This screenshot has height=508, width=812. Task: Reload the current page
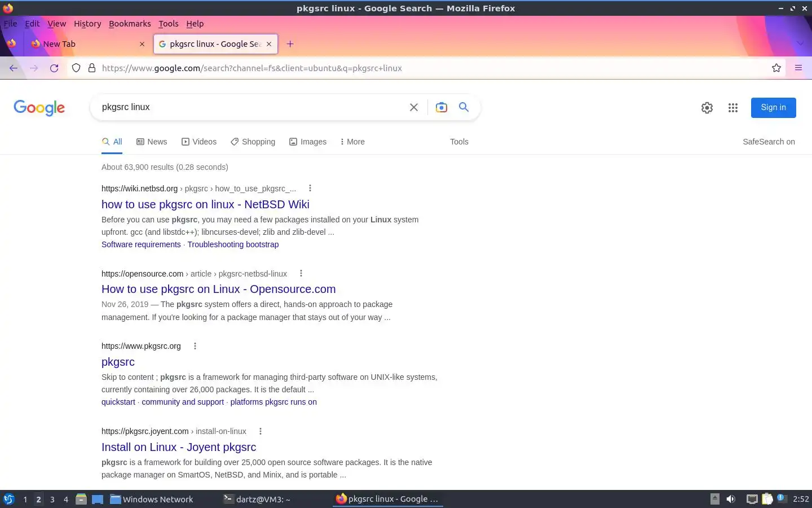[x=54, y=68]
